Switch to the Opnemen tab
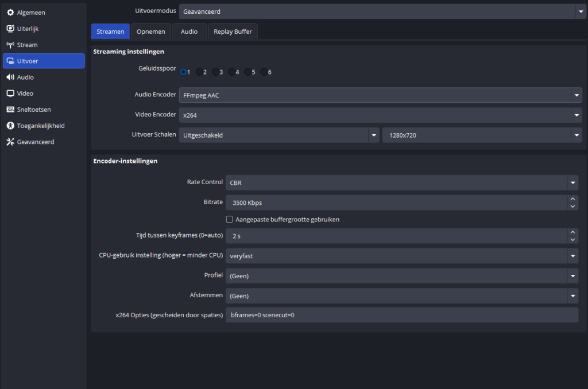Image resolution: width=588 pixels, height=389 pixels. [x=151, y=32]
